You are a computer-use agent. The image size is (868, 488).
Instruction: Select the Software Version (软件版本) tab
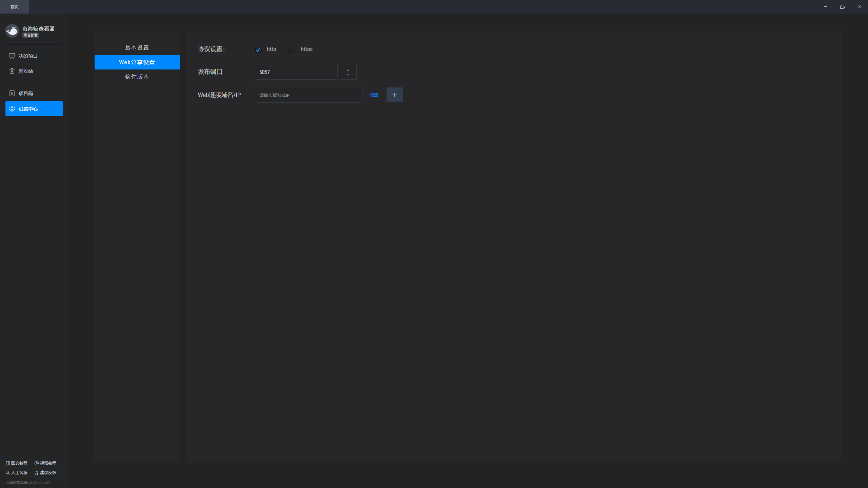(137, 77)
